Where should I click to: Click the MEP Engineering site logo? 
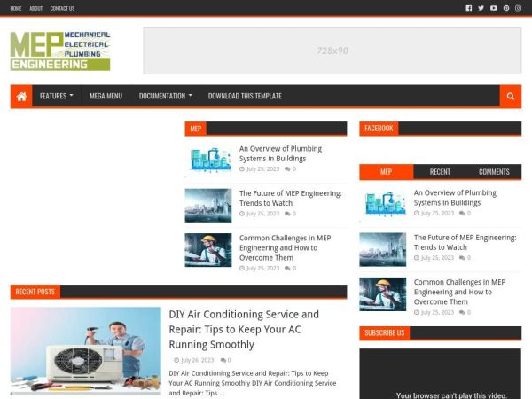[60, 51]
